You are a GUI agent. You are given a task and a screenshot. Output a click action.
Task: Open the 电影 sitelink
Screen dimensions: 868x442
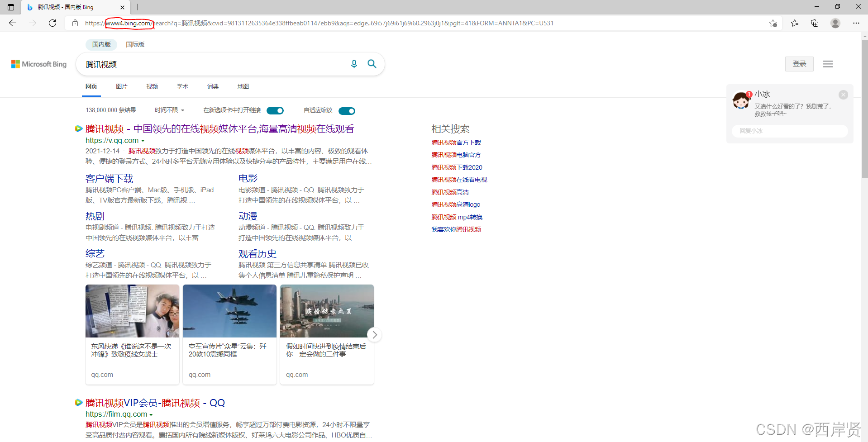(x=248, y=179)
